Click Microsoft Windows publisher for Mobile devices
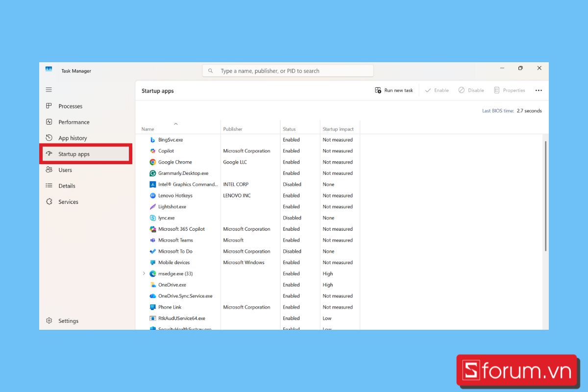This screenshot has width=588, height=392. coord(244,263)
